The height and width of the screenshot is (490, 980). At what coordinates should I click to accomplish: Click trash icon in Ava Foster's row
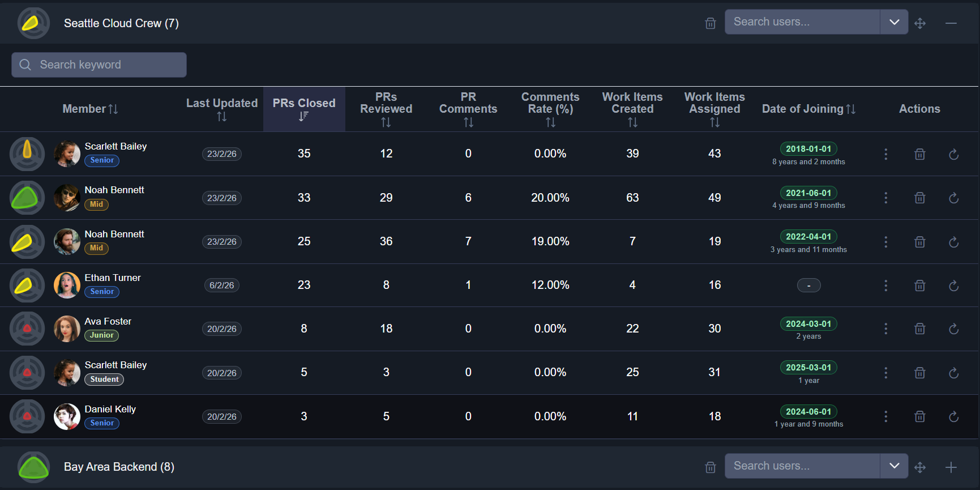point(920,329)
